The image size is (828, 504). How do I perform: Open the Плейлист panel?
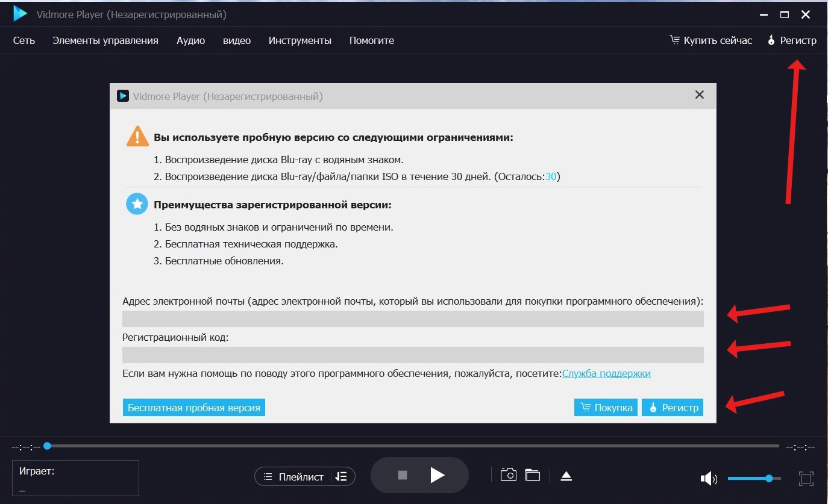[295, 476]
